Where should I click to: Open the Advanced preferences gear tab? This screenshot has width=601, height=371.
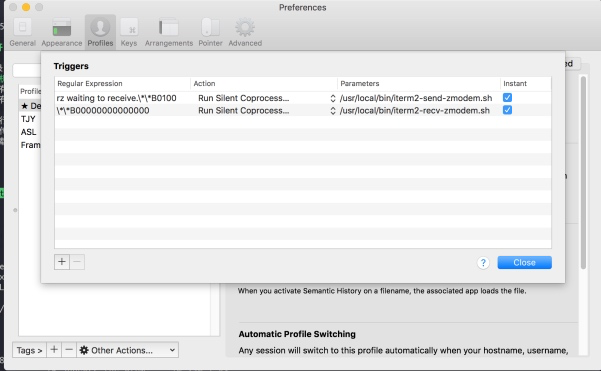[245, 32]
